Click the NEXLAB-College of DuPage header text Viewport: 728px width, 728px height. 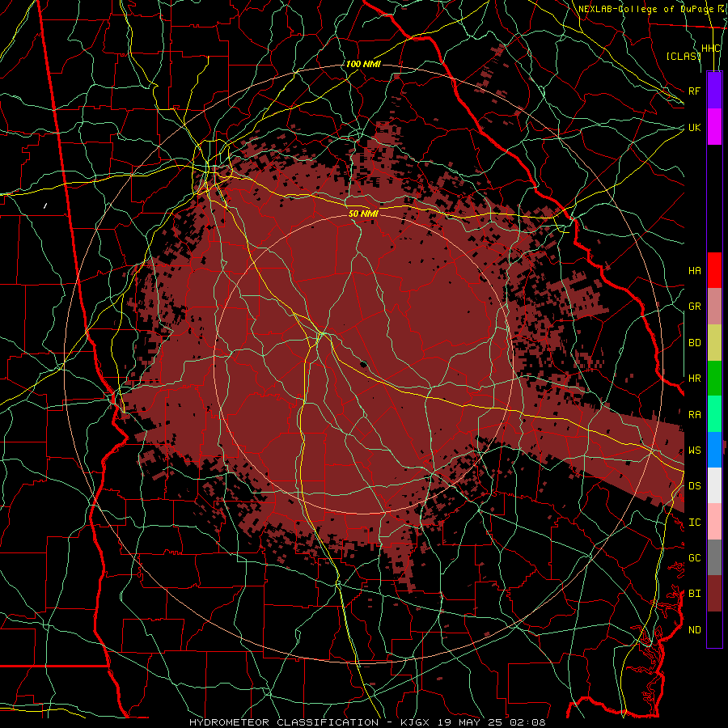645,9
